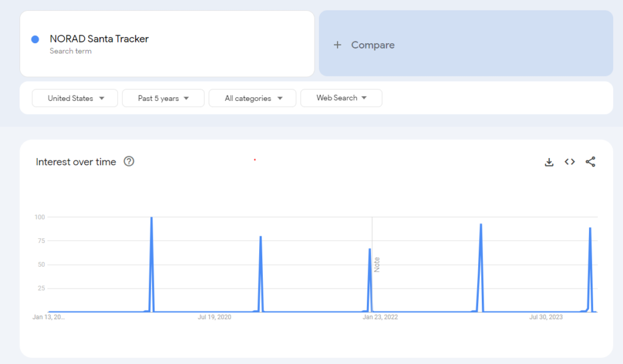623x364 pixels.
Task: Open the Web Search type dropdown
Action: point(341,98)
